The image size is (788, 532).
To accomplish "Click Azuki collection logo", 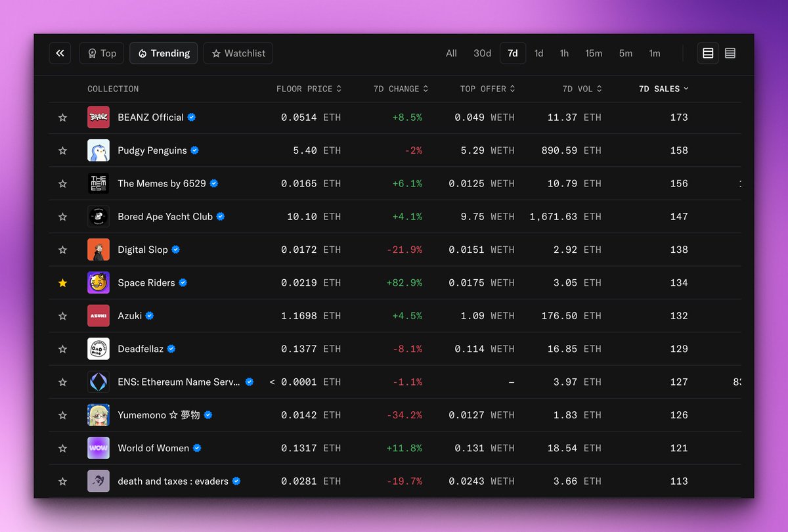I will click(98, 316).
